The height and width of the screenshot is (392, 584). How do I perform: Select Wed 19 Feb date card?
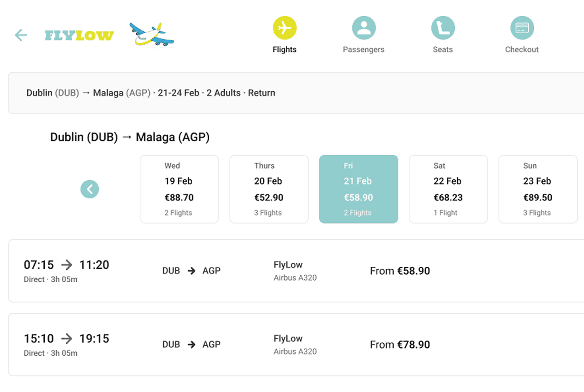pyautogui.click(x=179, y=189)
